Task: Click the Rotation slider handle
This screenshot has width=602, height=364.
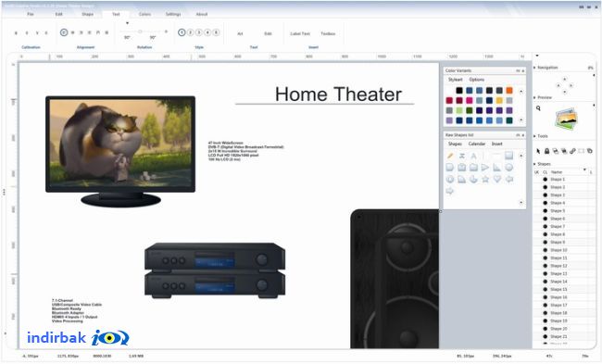Action: pos(140,31)
